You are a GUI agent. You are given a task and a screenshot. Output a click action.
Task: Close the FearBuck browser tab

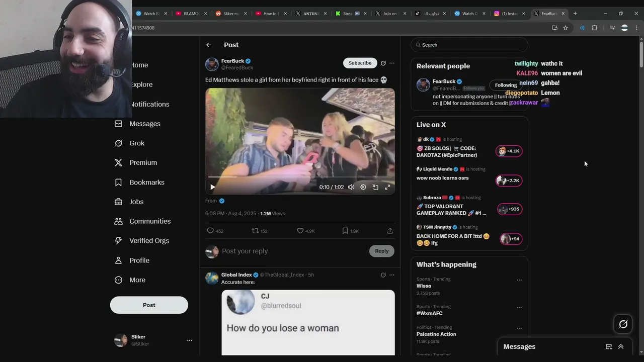[x=563, y=14]
